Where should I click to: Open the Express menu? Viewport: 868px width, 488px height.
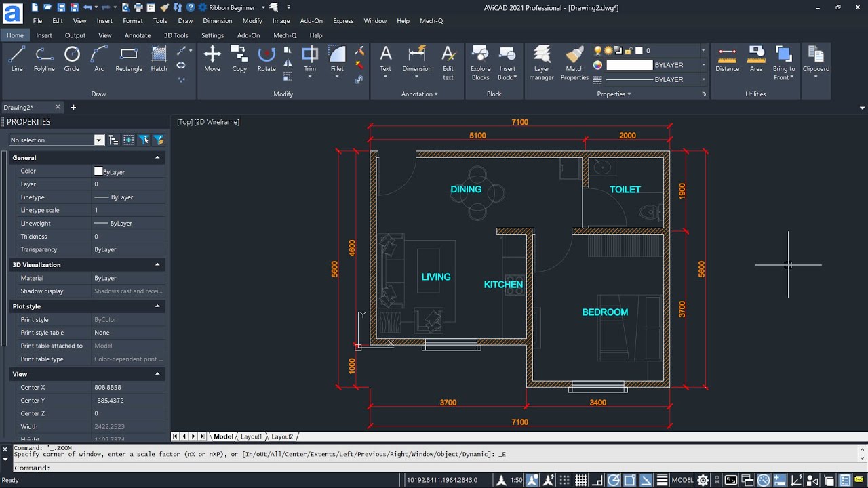tap(343, 21)
